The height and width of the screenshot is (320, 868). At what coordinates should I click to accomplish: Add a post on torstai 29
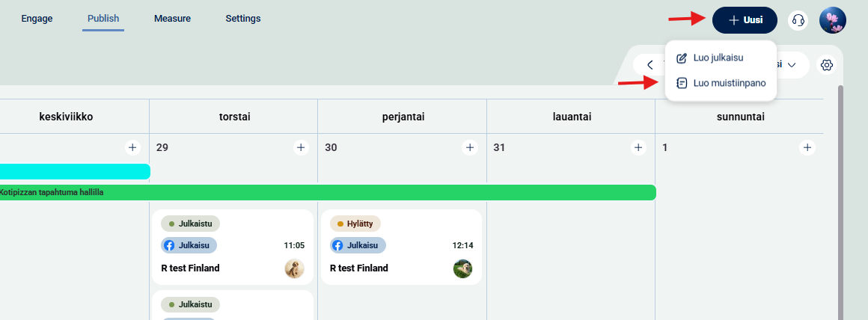pos(301,148)
